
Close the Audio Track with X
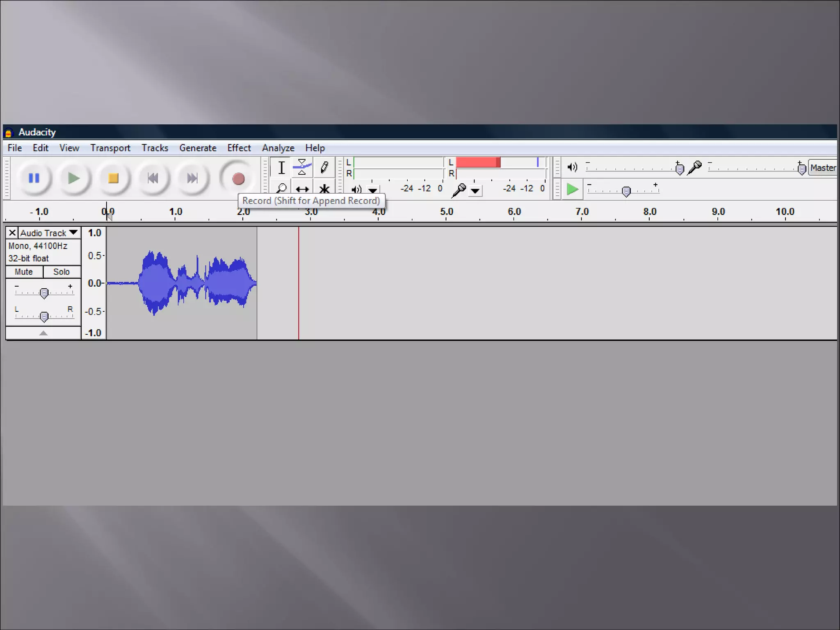tap(12, 233)
